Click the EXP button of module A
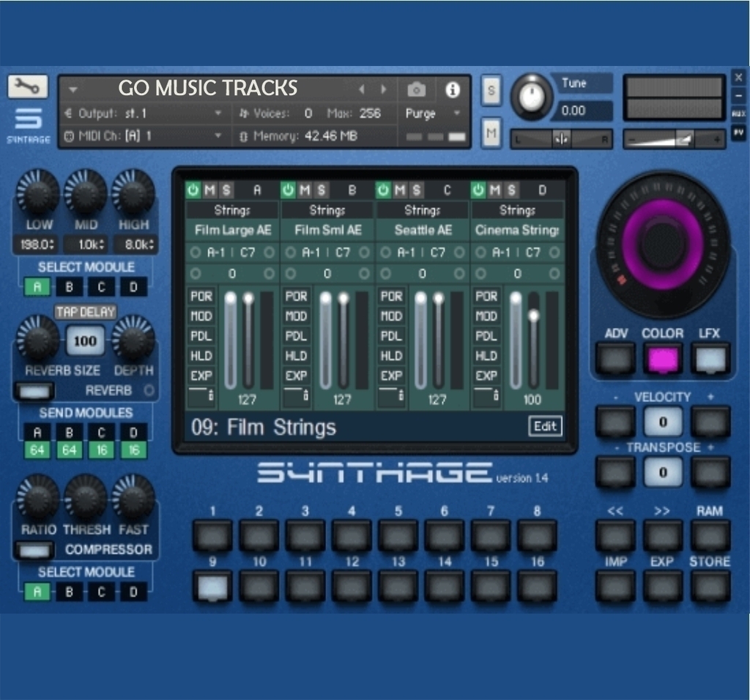 [201, 376]
